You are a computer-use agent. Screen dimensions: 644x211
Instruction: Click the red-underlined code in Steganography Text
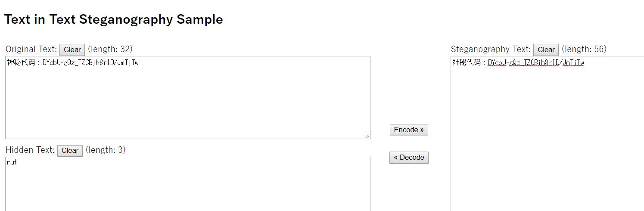point(536,63)
